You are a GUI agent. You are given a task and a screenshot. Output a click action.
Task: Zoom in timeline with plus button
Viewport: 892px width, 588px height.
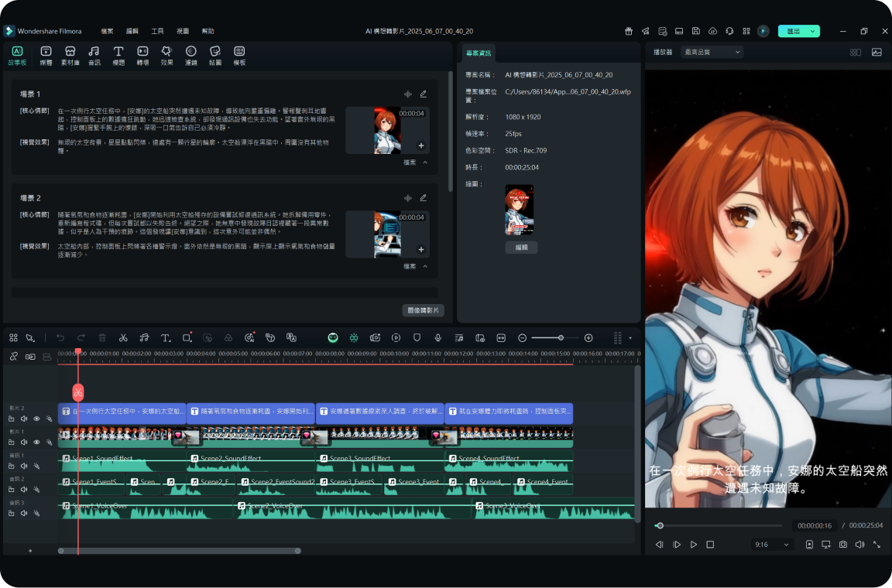588,338
